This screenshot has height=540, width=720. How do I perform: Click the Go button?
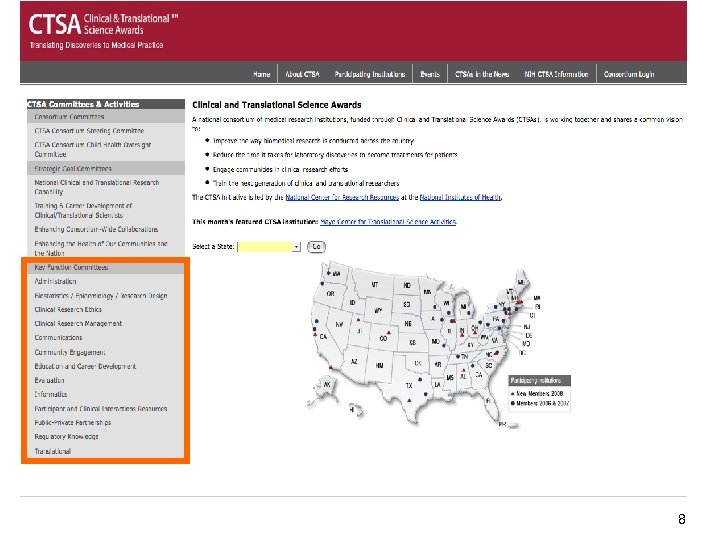316,247
